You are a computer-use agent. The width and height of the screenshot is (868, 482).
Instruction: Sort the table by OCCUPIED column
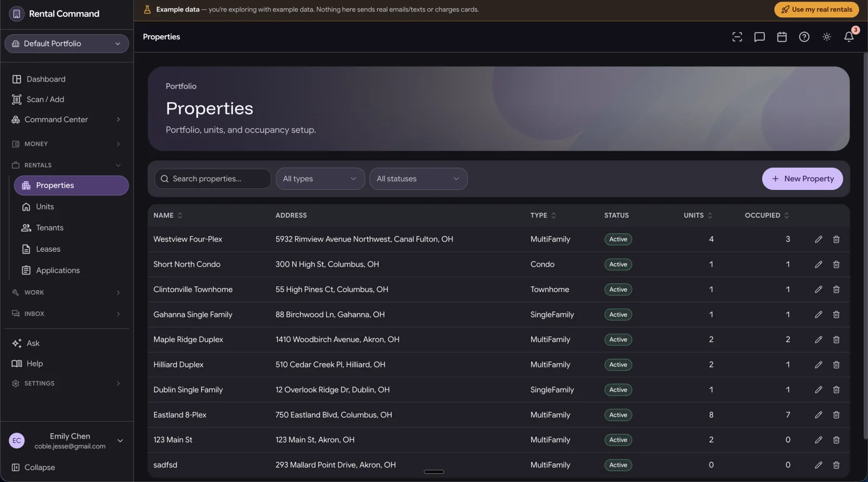767,215
